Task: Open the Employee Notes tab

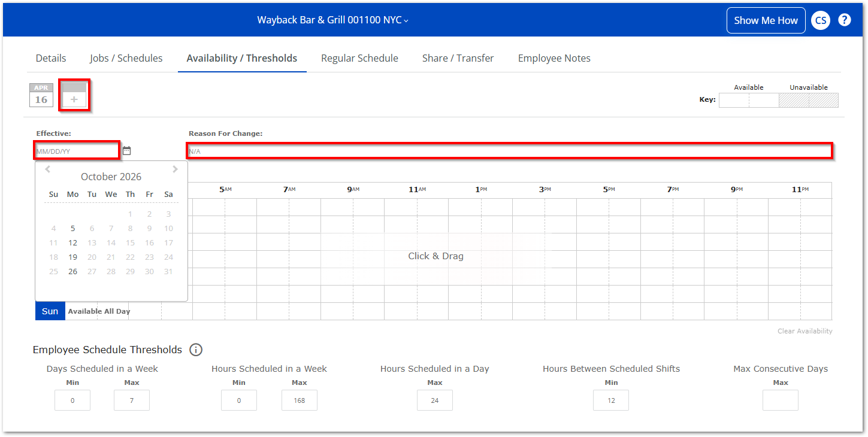Action: 554,58
